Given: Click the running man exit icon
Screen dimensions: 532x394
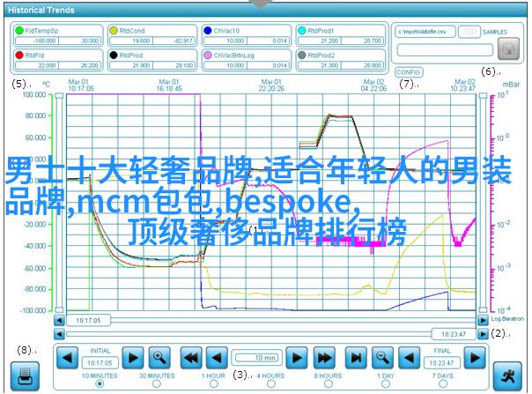Looking at the screenshot, I should click(507, 376).
